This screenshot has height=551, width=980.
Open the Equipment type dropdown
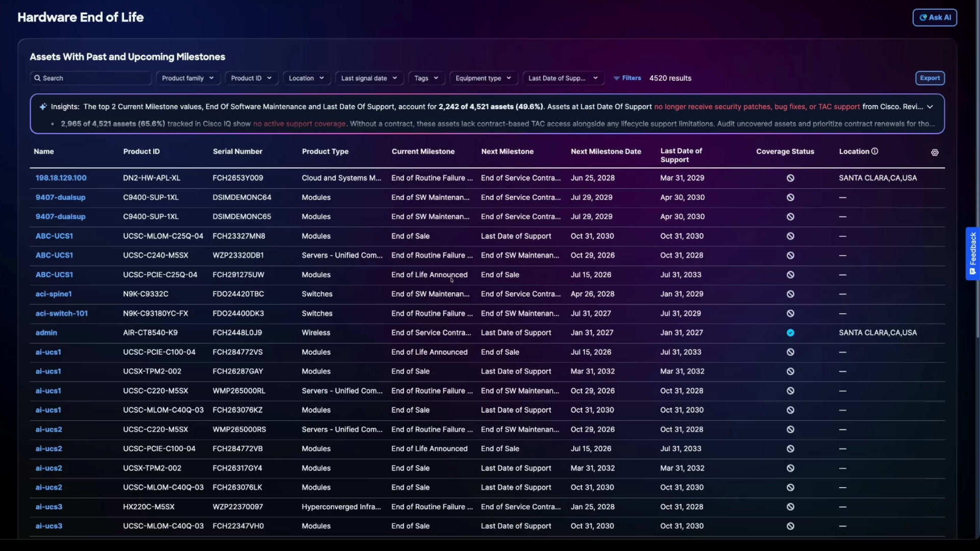(483, 78)
